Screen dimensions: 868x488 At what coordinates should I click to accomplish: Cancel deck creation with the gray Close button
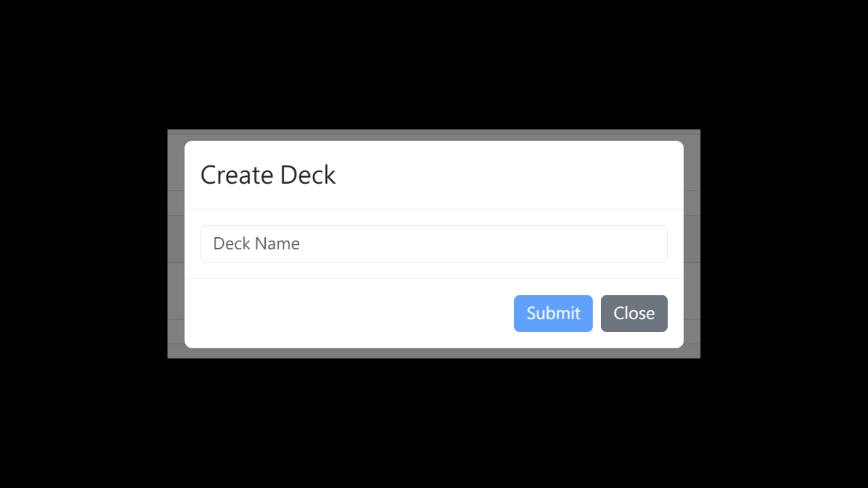pos(633,313)
